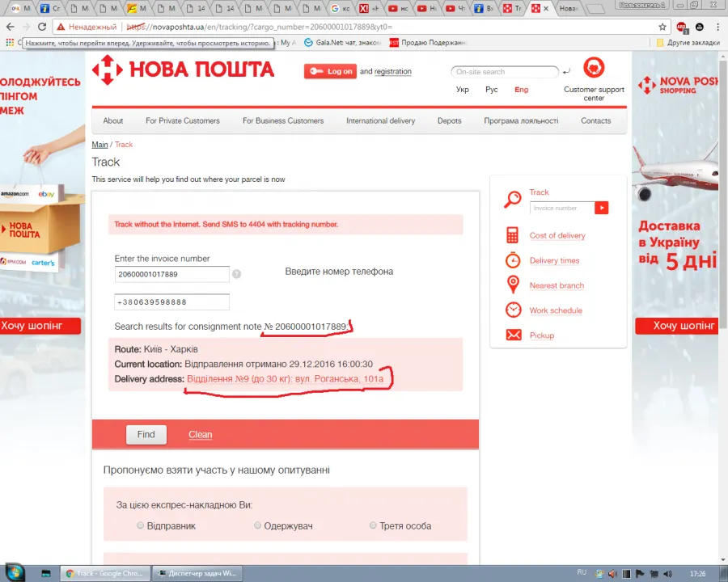Click the Customer support center headset icon
The image size is (728, 582).
(594, 67)
